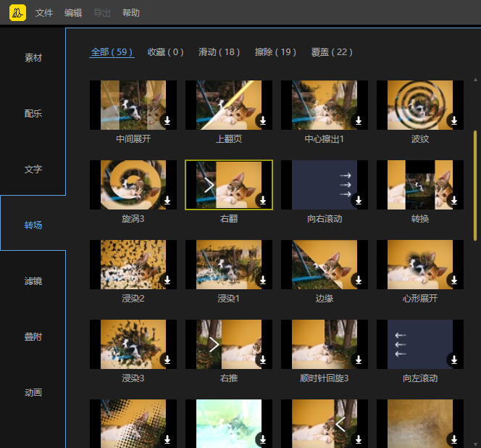Download the 心形展开 transition
481x448 pixels.
tap(453, 281)
